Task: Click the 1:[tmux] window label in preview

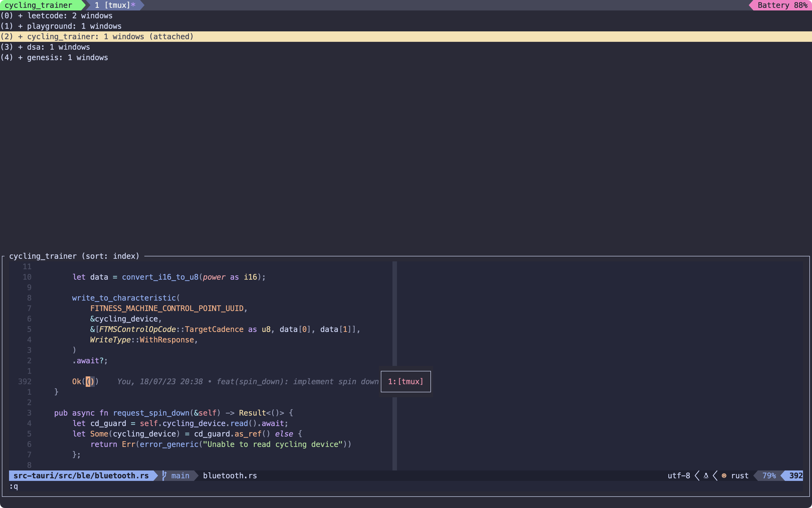Action: [x=406, y=381]
